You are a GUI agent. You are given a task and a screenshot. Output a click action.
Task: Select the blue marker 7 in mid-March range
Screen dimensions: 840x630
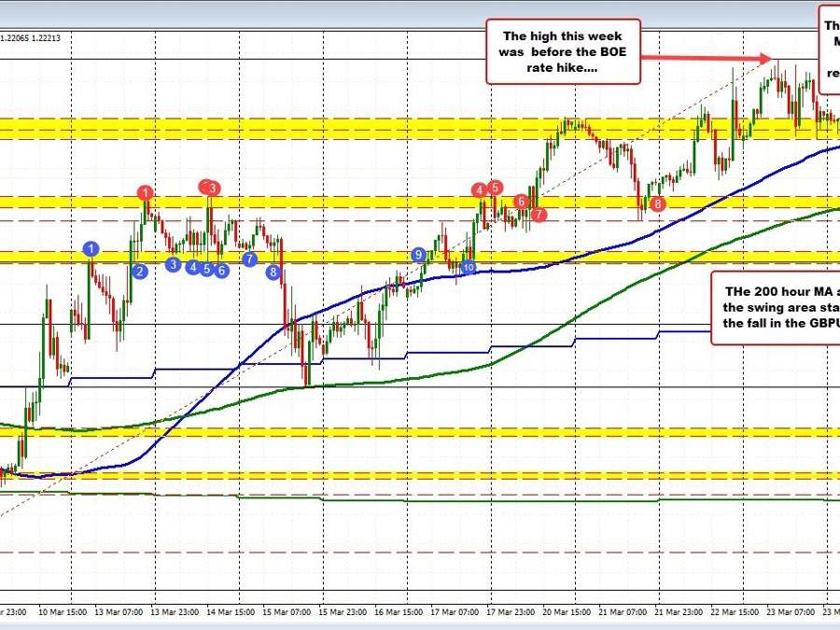248,259
